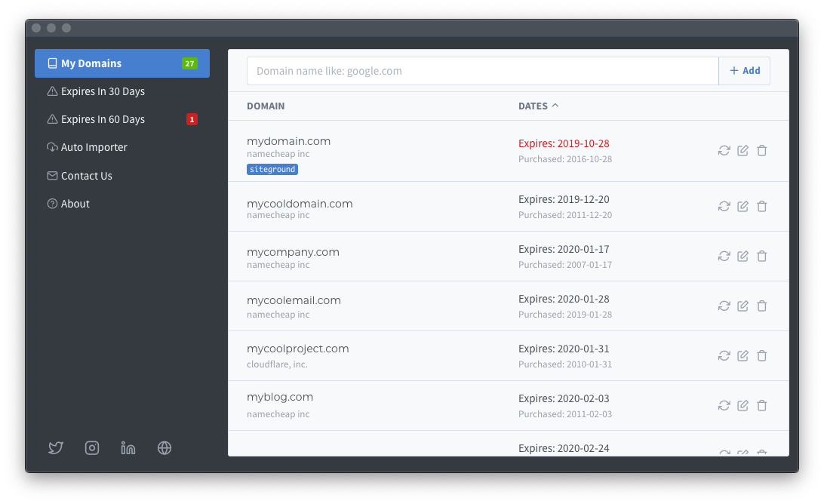Refresh mycoolproject.com domain info

click(x=724, y=356)
